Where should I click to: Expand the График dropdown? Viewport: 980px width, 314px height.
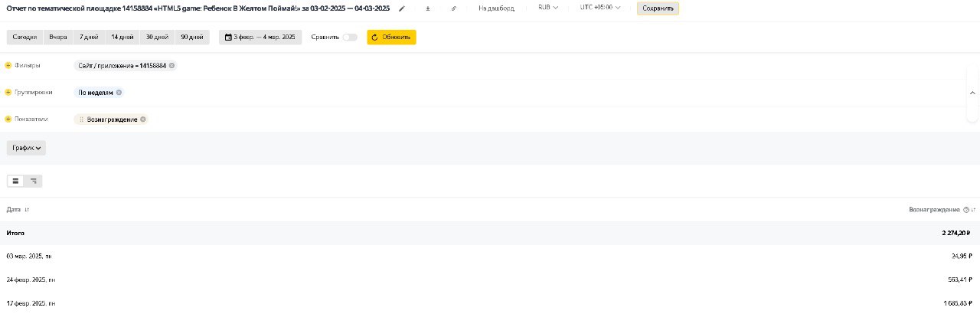[26, 148]
